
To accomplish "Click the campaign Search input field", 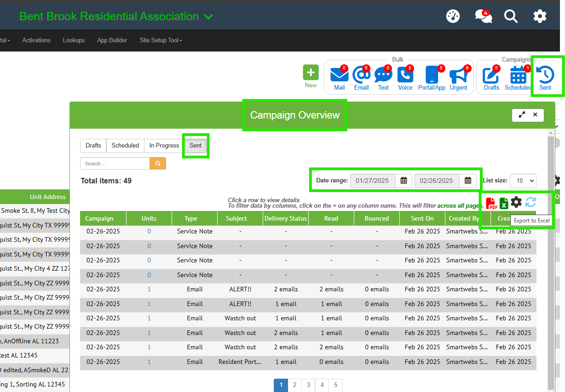I will click(115, 164).
